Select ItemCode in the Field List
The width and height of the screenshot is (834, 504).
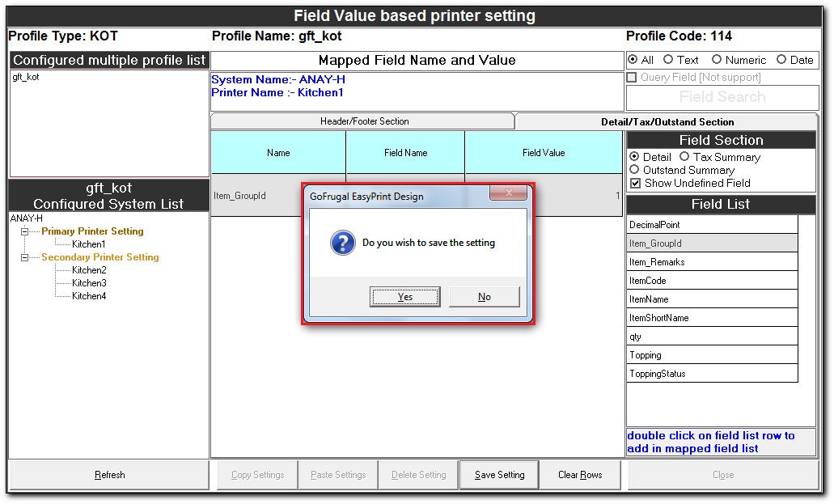[x=712, y=281]
